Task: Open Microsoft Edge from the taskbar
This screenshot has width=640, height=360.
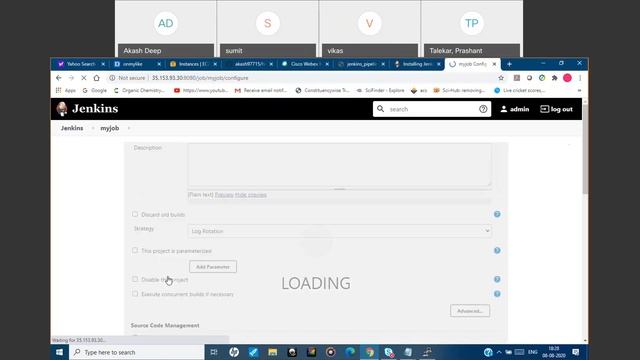Action: (350, 352)
